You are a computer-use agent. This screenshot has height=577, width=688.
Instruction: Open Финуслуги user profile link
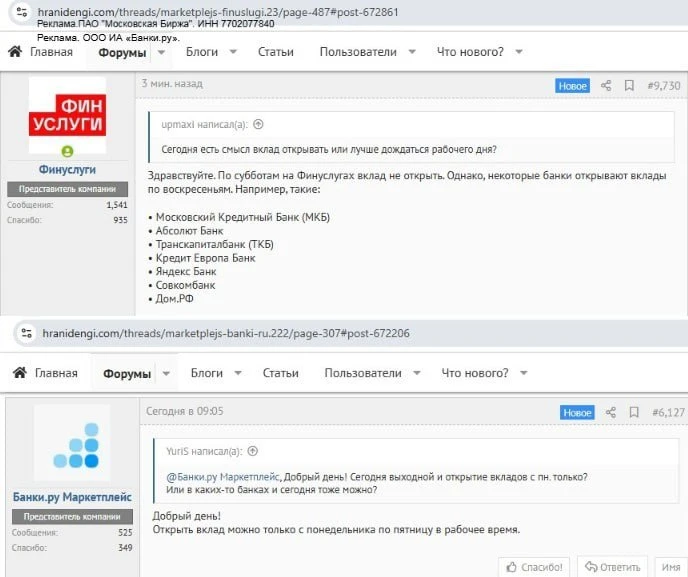[x=67, y=169]
